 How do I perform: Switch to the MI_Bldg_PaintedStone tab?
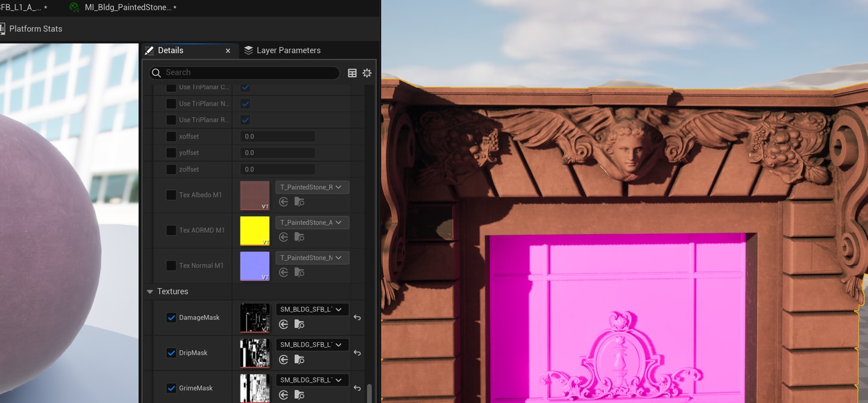click(123, 7)
